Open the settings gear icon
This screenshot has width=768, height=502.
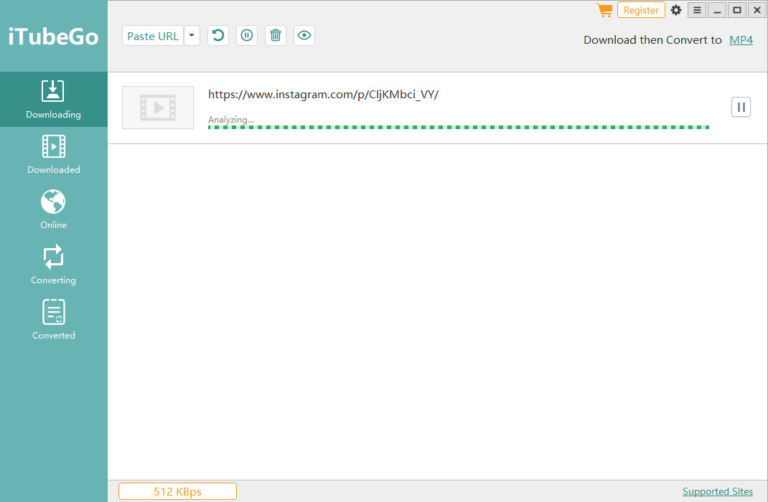coord(676,10)
